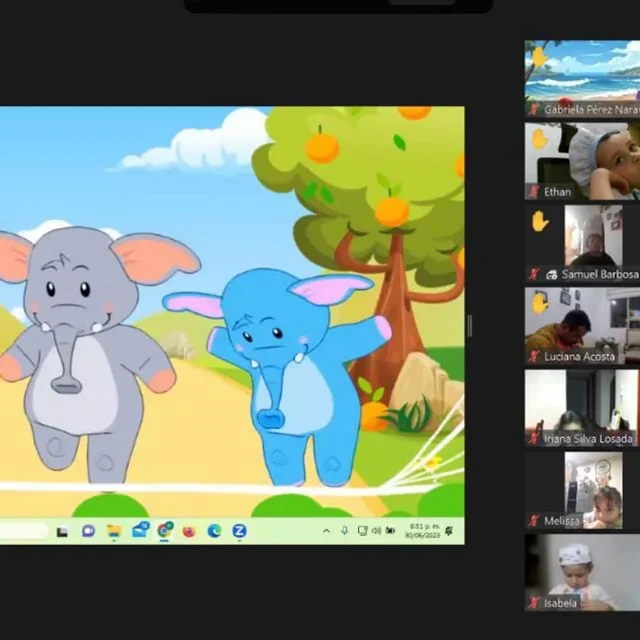The image size is (640, 640).
Task: Click the muted mic icon beside Melissa
Action: pos(534,521)
